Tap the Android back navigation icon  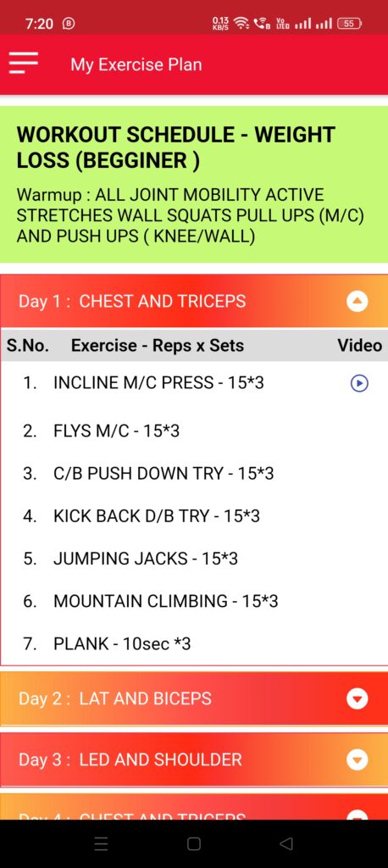pyautogui.click(x=286, y=843)
